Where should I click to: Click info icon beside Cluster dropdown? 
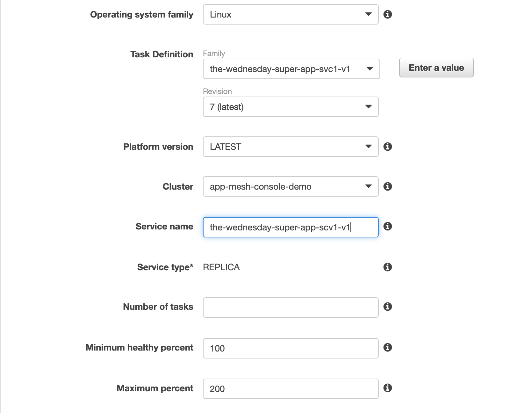387,186
